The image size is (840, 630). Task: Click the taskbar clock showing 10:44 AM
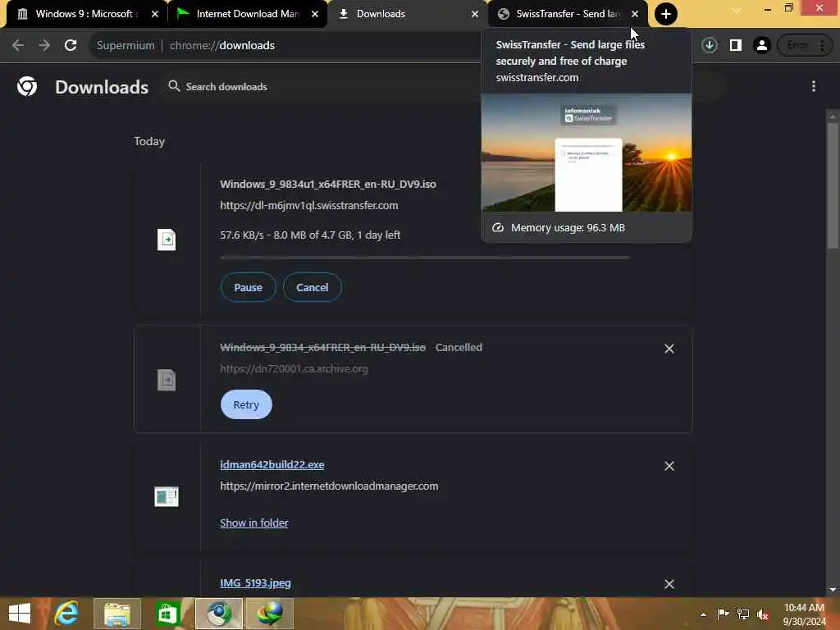(804, 614)
